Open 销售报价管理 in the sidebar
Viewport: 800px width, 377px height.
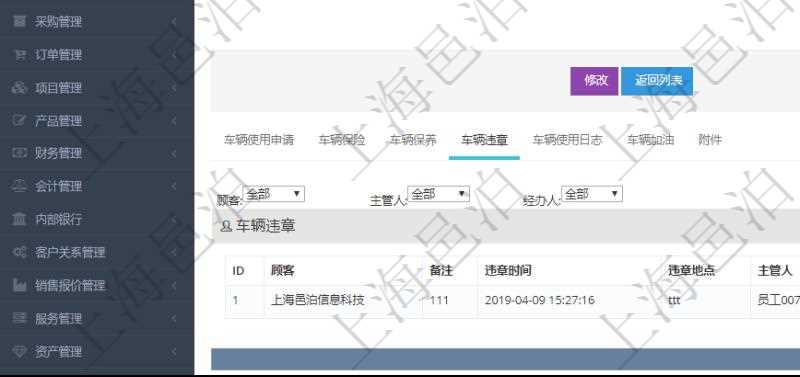point(70,285)
